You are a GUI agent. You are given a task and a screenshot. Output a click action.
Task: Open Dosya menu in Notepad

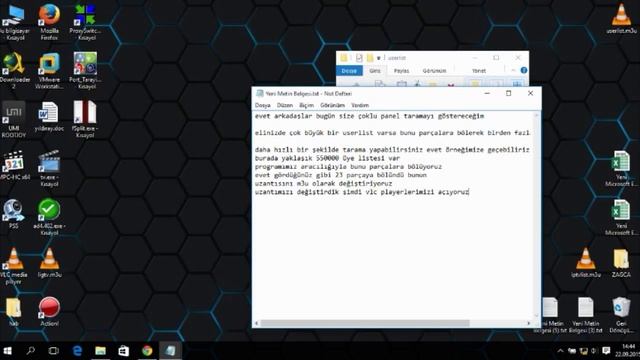tap(263, 105)
